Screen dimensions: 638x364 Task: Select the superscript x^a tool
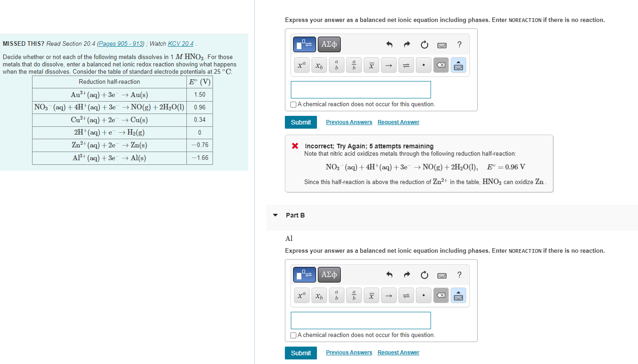301,65
